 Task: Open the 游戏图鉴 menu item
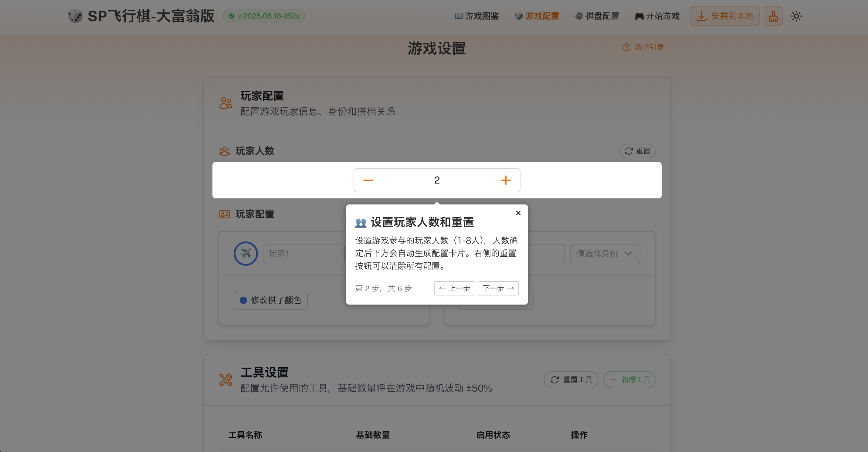click(476, 16)
